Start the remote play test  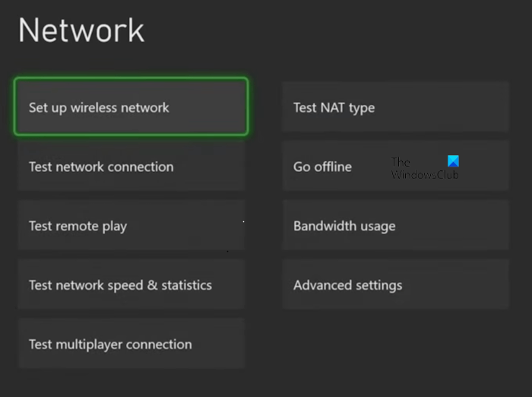click(131, 226)
